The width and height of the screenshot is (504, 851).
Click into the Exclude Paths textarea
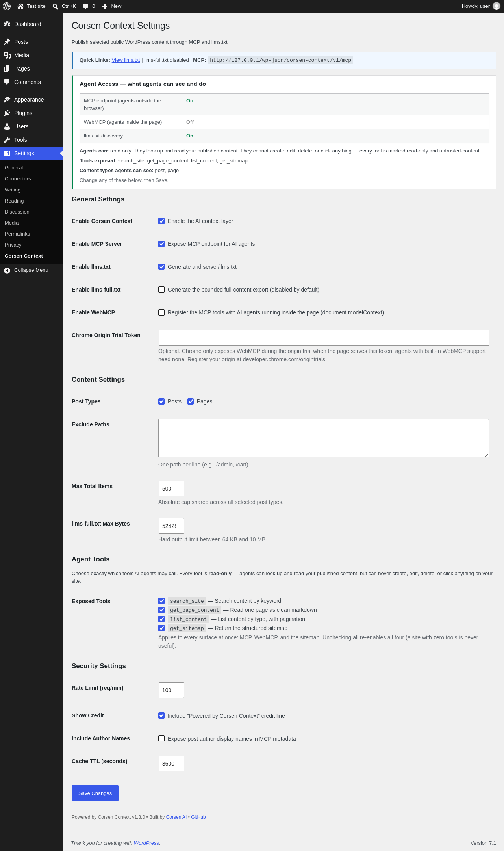324,438
